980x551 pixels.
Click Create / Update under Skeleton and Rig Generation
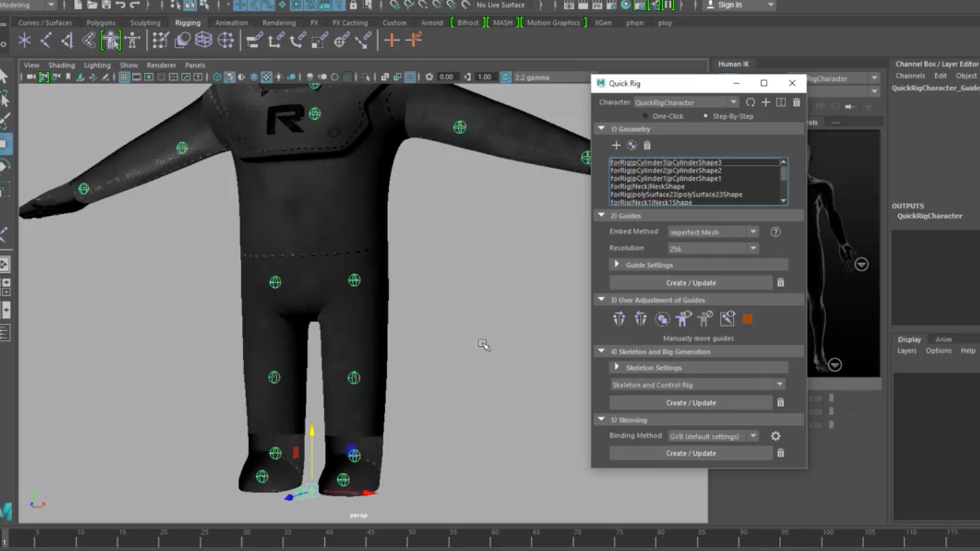pyautogui.click(x=691, y=403)
